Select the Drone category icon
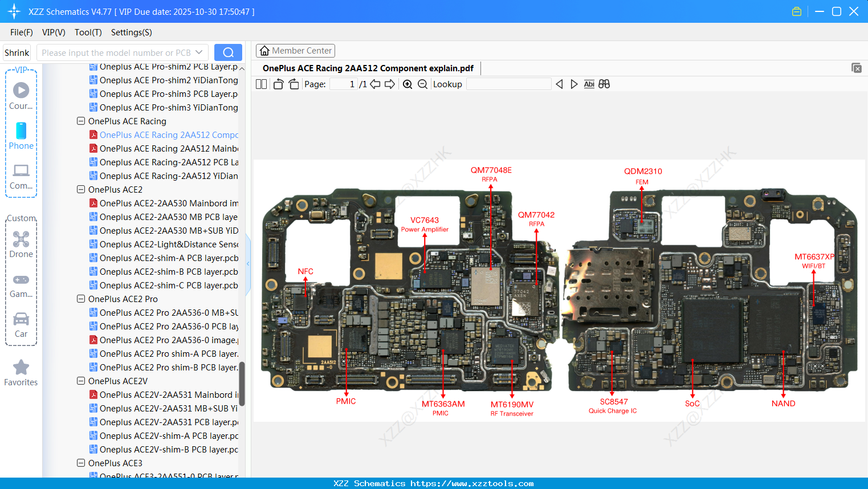The height and width of the screenshot is (489, 868). pyautogui.click(x=21, y=239)
